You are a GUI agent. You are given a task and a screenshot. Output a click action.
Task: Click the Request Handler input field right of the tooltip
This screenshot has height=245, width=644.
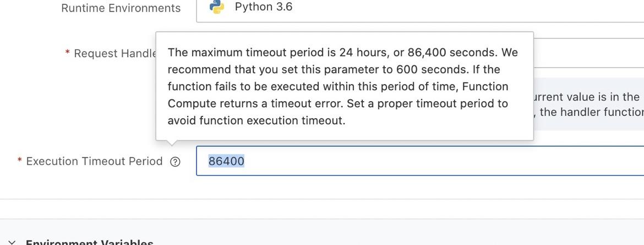(588, 53)
